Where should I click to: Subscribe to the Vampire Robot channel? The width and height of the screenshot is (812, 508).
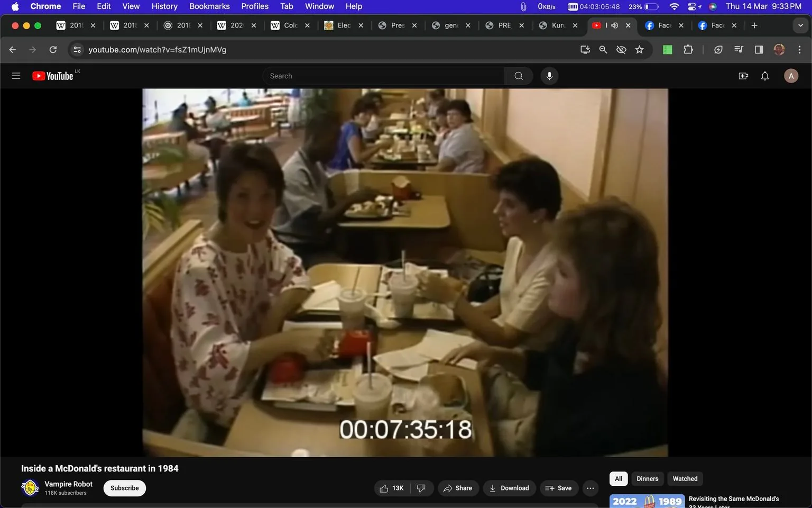(x=124, y=488)
